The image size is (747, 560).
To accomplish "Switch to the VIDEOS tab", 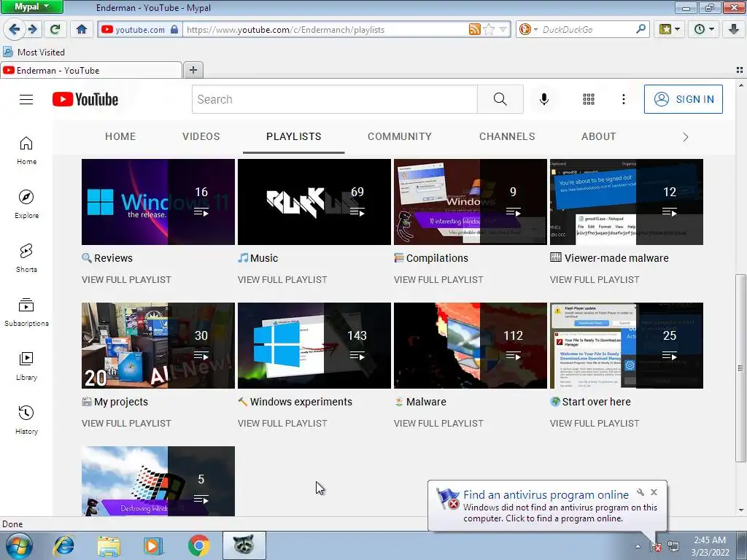I will click(201, 136).
